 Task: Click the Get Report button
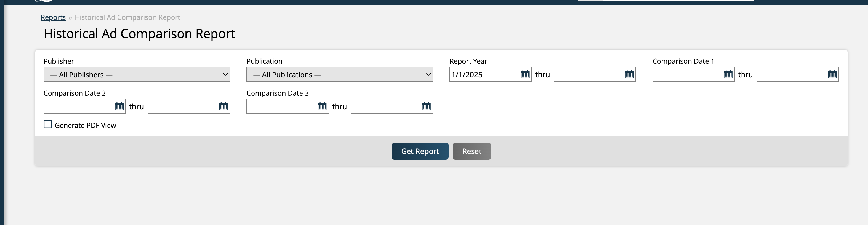click(x=419, y=151)
